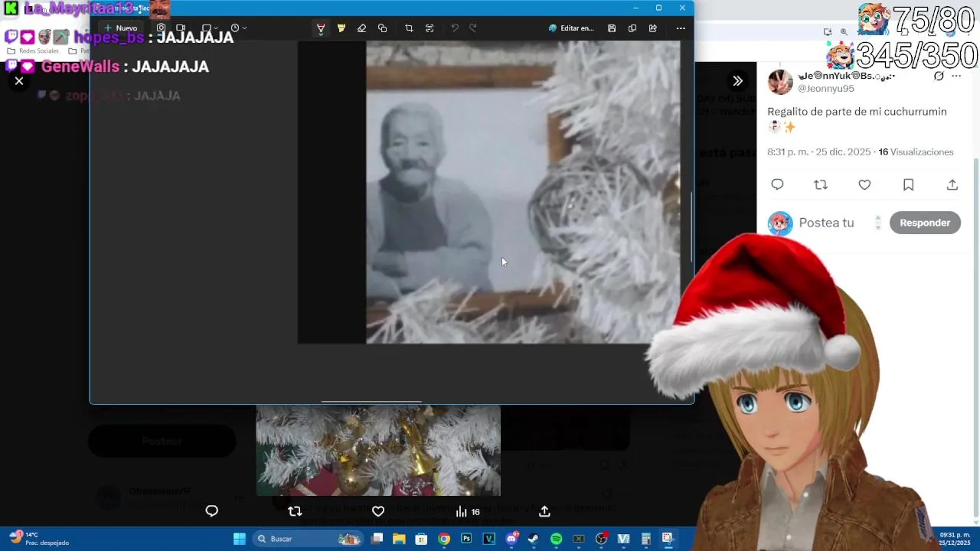
Task: Open the @Jeonnyu95 handle link
Action: tap(826, 89)
